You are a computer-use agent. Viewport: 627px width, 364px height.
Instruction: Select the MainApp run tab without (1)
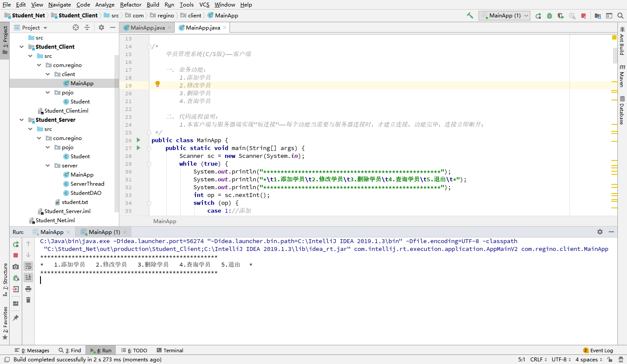(52, 232)
